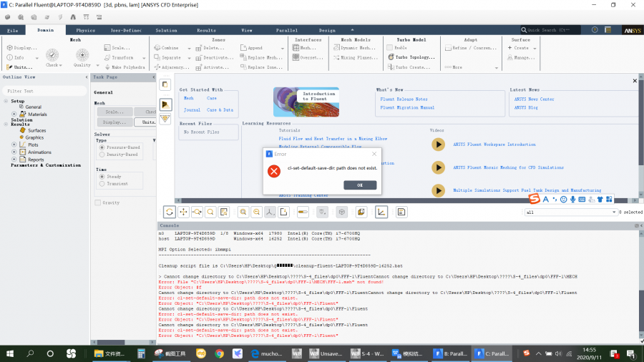
Task: Click the Display... button in Task Page
Action: 114,122
